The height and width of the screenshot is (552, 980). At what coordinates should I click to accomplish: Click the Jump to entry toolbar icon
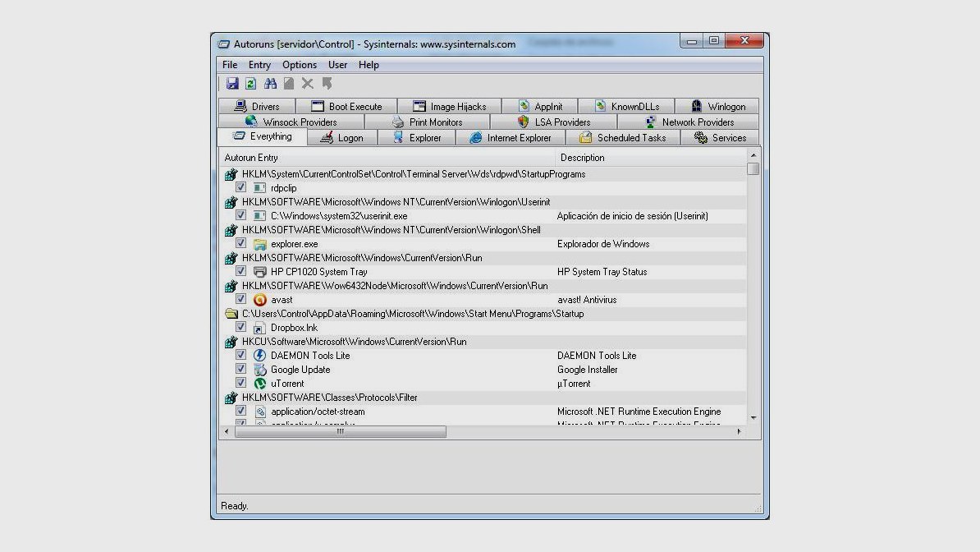(327, 83)
